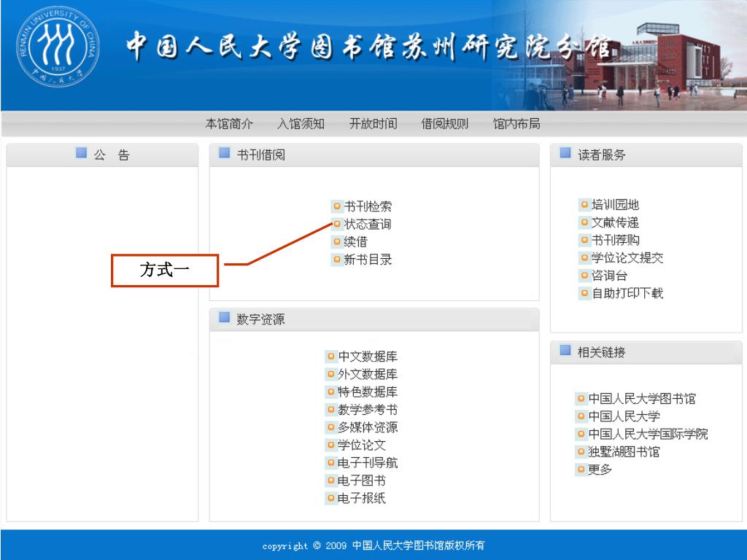Click 自助打印下载 link

pos(627,293)
